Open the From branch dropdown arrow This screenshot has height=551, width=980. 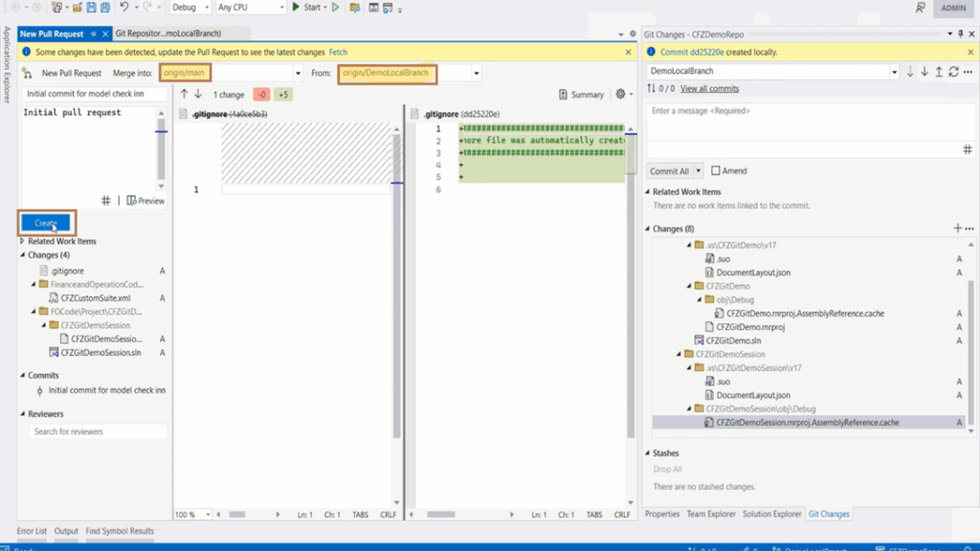tap(477, 73)
